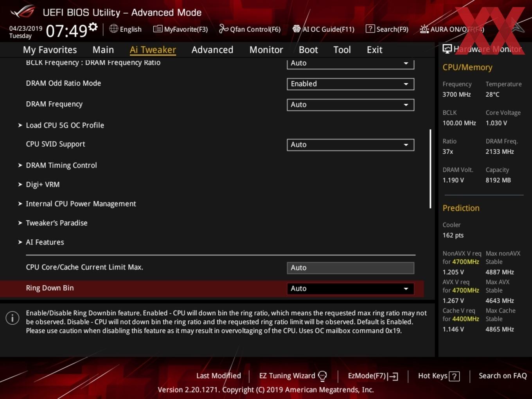
Task: Select the Ring Down Bin row label
Action: [50, 288]
